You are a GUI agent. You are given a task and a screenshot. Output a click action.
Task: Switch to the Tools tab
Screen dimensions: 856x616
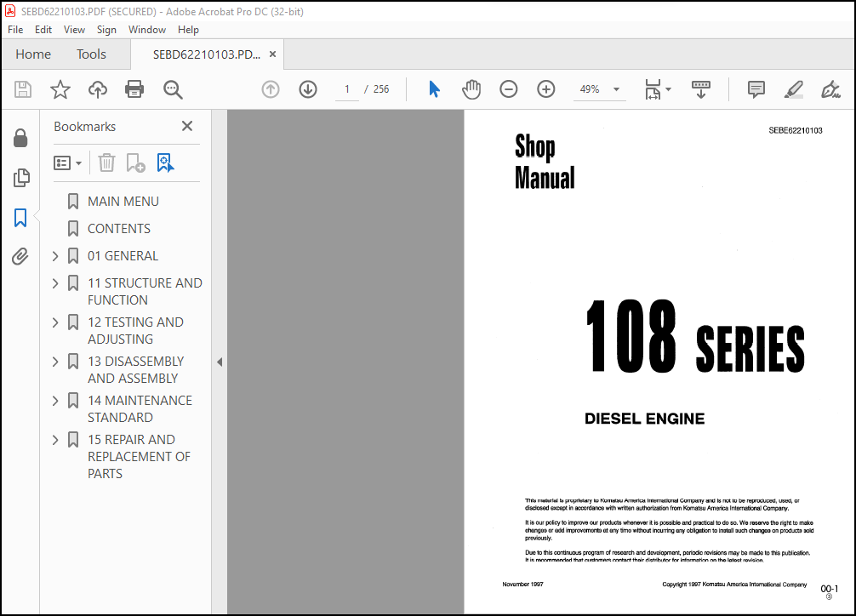[91, 54]
